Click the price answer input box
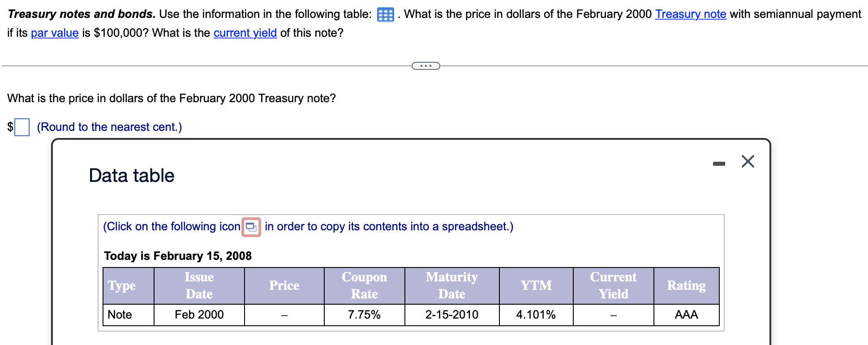This screenshot has height=345, width=868. tap(21, 127)
